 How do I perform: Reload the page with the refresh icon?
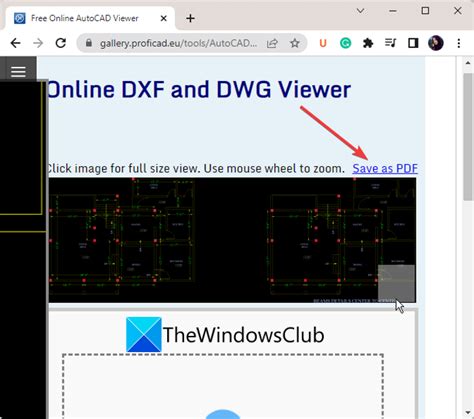click(x=61, y=43)
